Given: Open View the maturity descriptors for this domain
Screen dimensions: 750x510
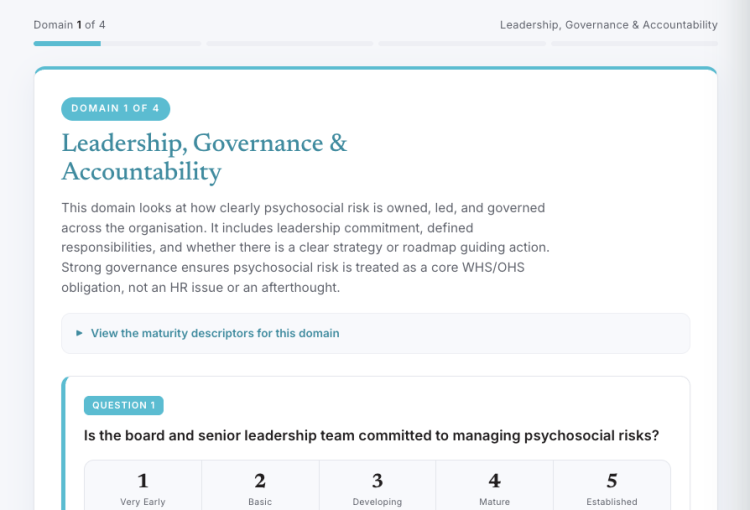Looking at the screenshot, I should 215,333.
